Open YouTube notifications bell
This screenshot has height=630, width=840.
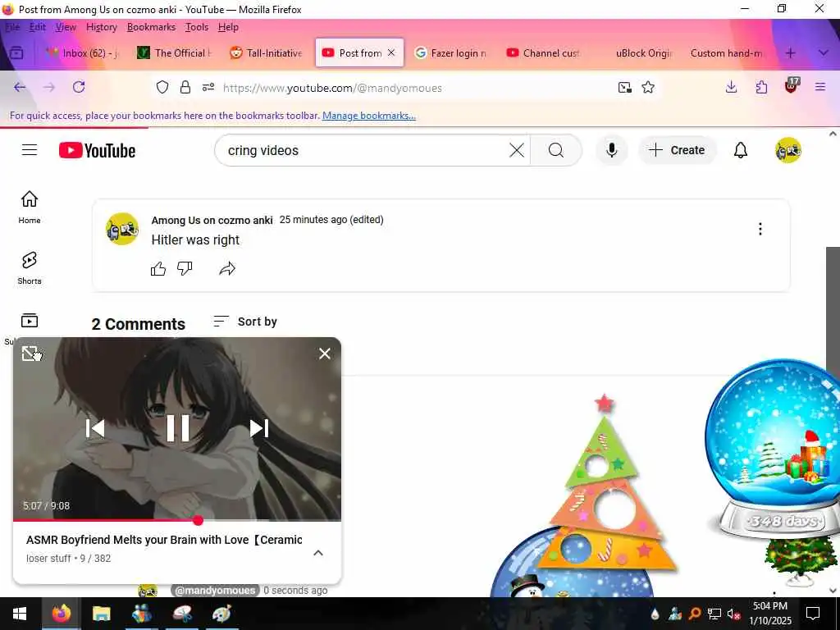pyautogui.click(x=741, y=151)
